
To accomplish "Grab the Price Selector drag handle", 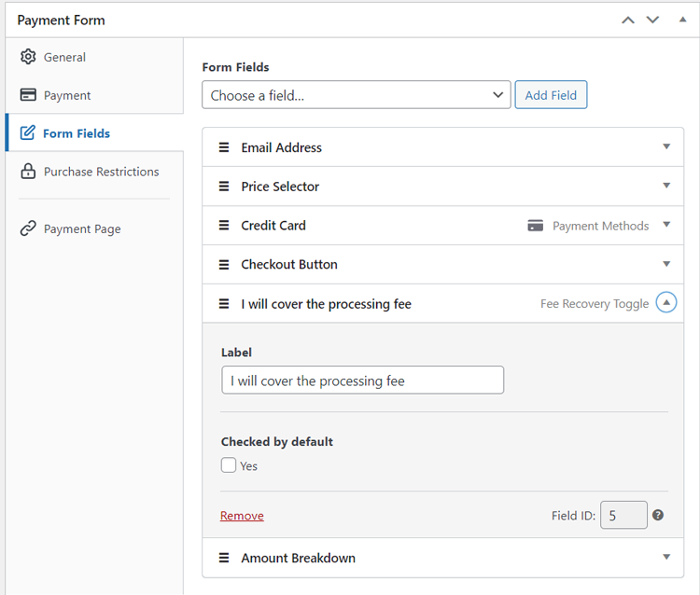I will 224,186.
